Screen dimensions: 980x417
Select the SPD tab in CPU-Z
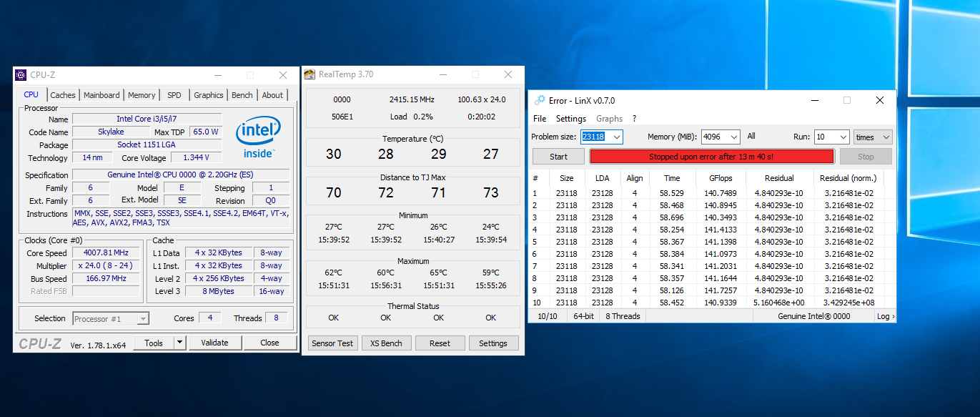click(x=174, y=95)
